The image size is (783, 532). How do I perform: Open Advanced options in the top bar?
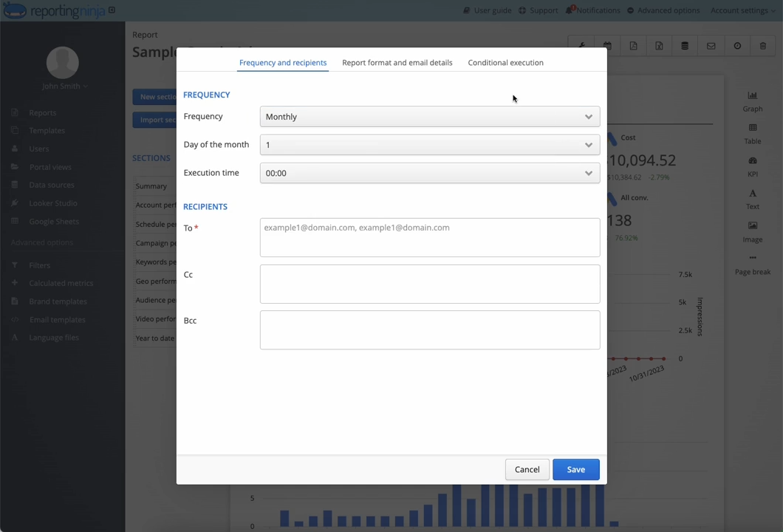[663, 10]
